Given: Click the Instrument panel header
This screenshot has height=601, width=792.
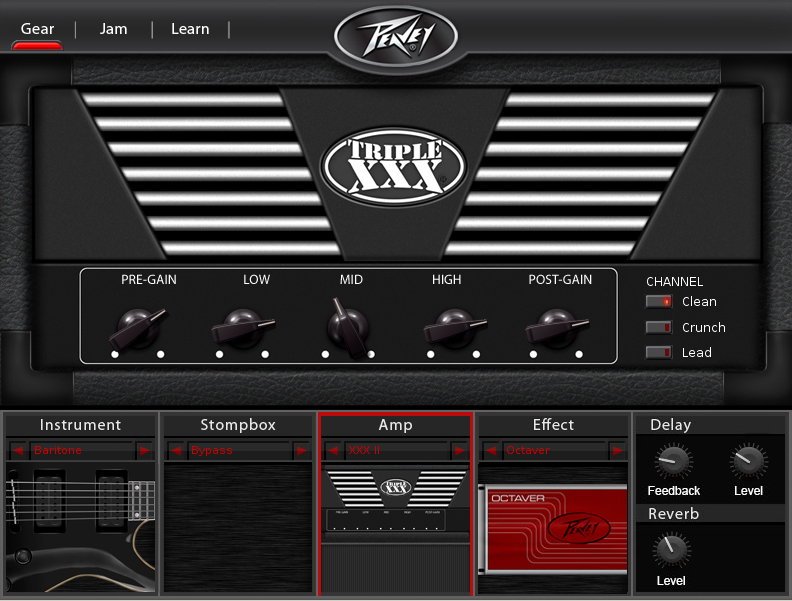Looking at the screenshot, I should (80, 425).
